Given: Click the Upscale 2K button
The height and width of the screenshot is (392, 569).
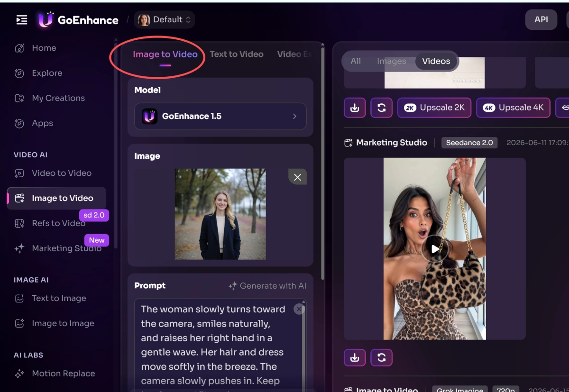Looking at the screenshot, I should tap(434, 108).
